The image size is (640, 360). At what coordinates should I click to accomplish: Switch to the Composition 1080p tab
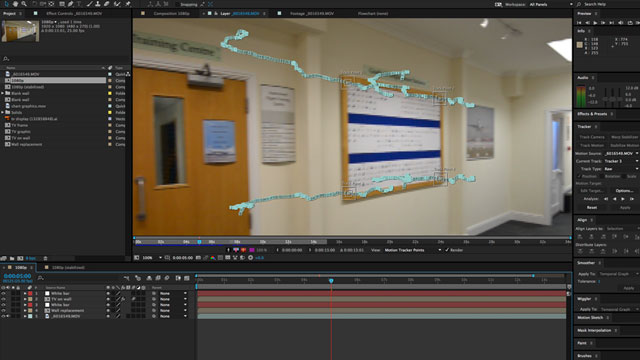[171, 13]
